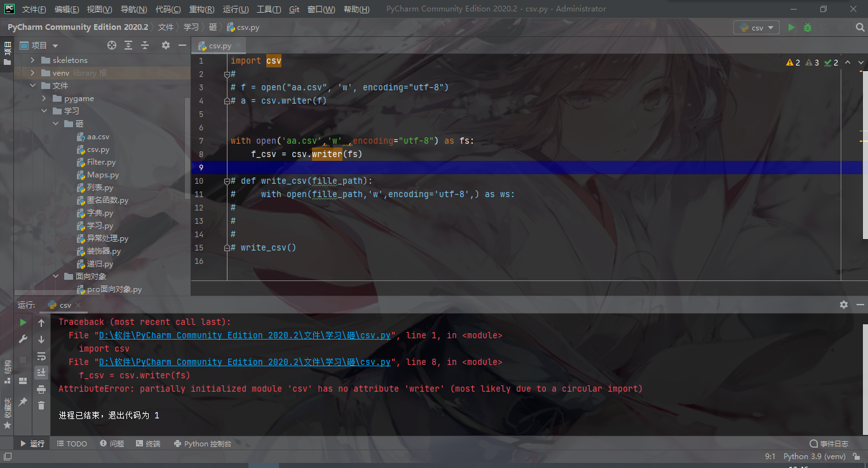Rerun the program in the run panel
The height and width of the screenshot is (468, 868).
(23, 322)
